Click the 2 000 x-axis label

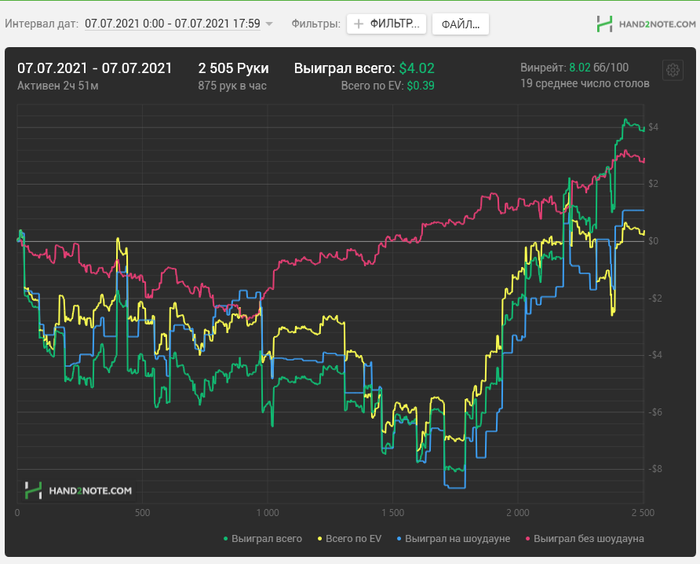(518, 513)
